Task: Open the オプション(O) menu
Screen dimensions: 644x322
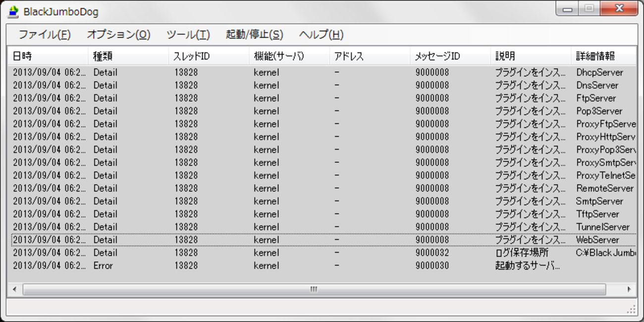Action: 118,35
